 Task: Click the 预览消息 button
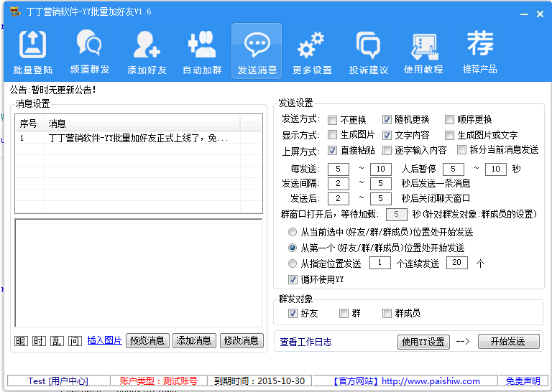pyautogui.click(x=147, y=341)
